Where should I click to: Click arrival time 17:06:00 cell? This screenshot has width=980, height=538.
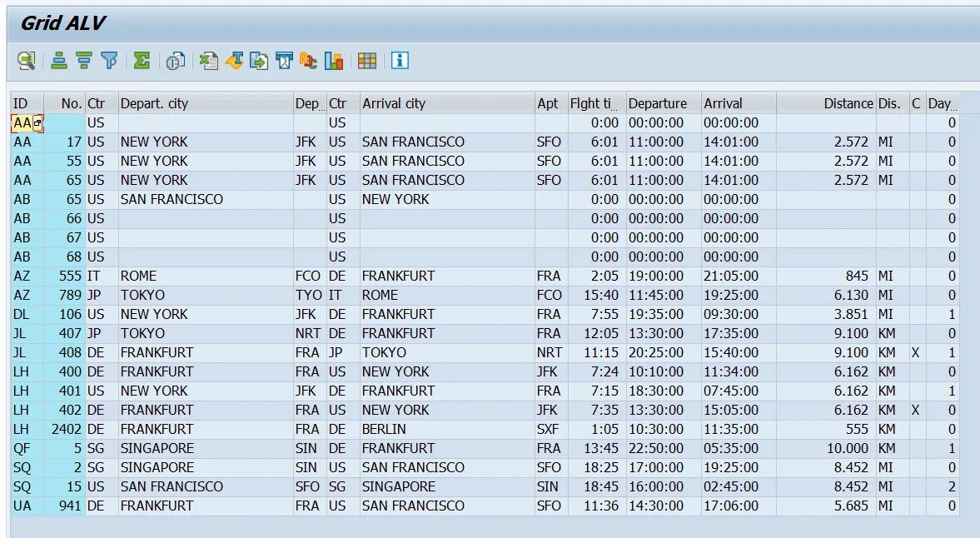[x=739, y=506]
